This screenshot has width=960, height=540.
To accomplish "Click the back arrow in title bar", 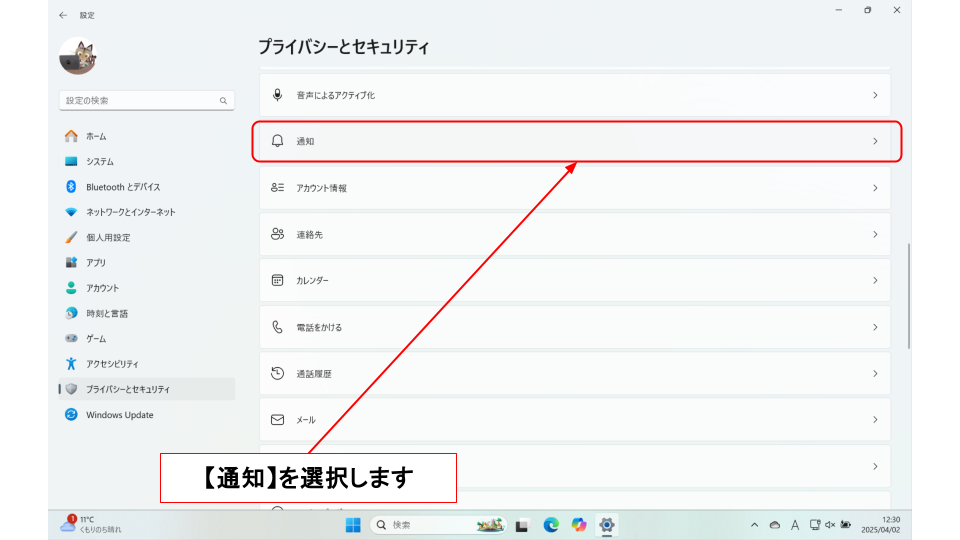I will [x=63, y=15].
